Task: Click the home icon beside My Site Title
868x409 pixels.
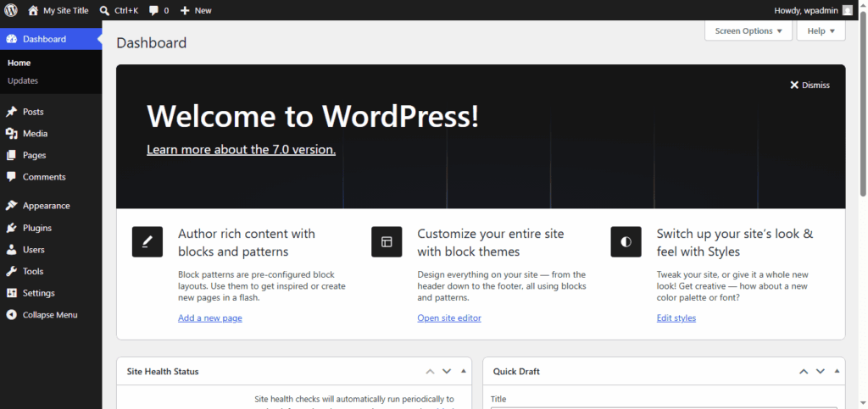Action: coord(33,10)
